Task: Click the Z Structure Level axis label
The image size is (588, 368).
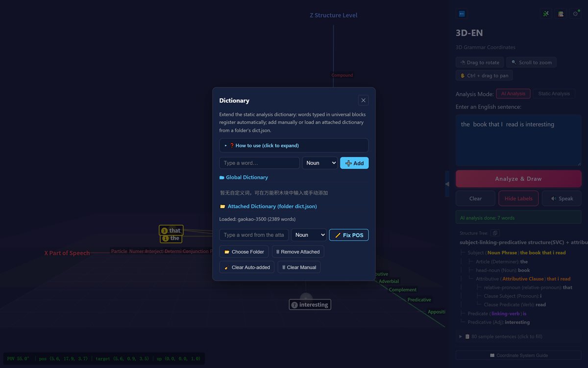Action: [333, 15]
